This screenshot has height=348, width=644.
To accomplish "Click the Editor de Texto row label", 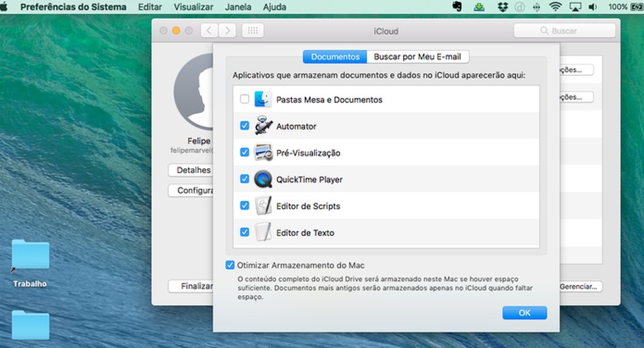I will tap(305, 233).
